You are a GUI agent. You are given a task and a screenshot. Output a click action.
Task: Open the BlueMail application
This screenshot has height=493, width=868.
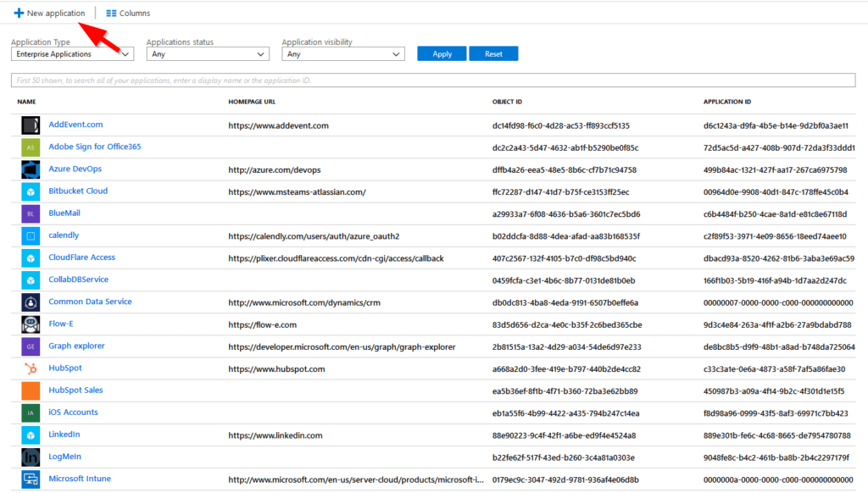64,213
